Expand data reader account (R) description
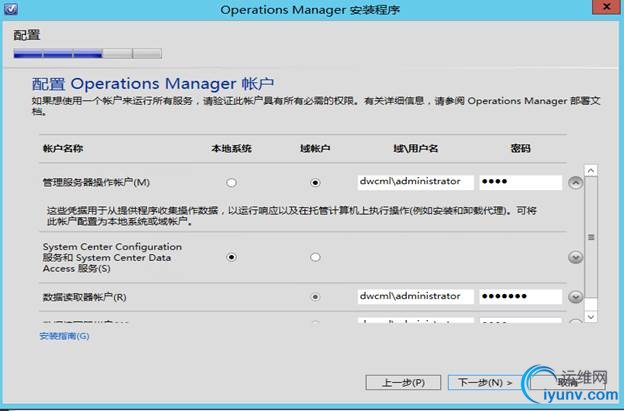The width and height of the screenshot is (624, 411). coord(575,297)
